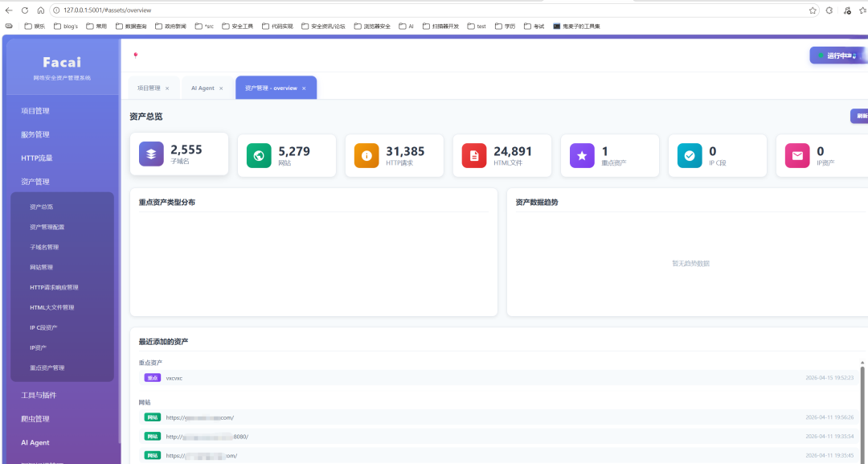Click the 刷新 button in asset overview
This screenshot has width=868, height=464.
pyautogui.click(x=859, y=117)
